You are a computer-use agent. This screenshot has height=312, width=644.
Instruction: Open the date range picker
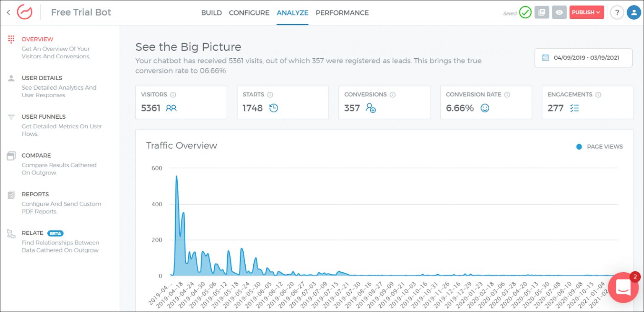583,58
